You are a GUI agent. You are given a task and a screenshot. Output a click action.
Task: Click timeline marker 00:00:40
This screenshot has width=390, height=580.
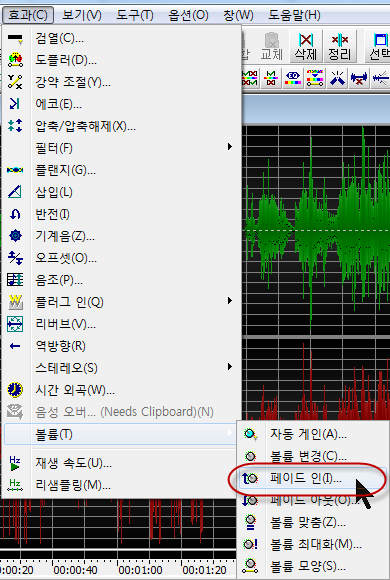(75, 570)
